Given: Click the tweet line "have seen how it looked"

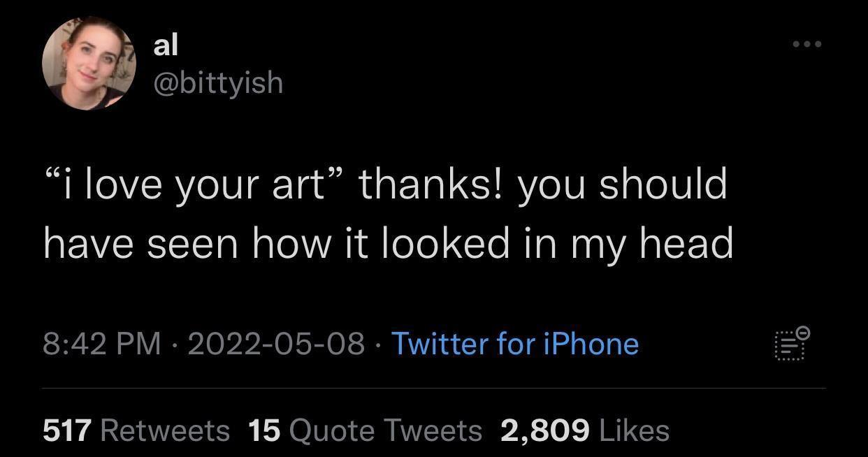Looking at the screenshot, I should pyautogui.click(x=276, y=244).
